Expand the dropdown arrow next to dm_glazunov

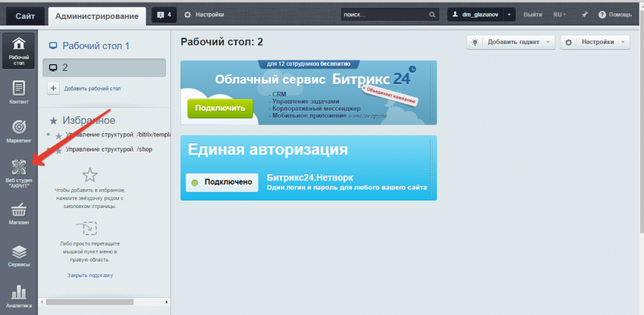509,14
